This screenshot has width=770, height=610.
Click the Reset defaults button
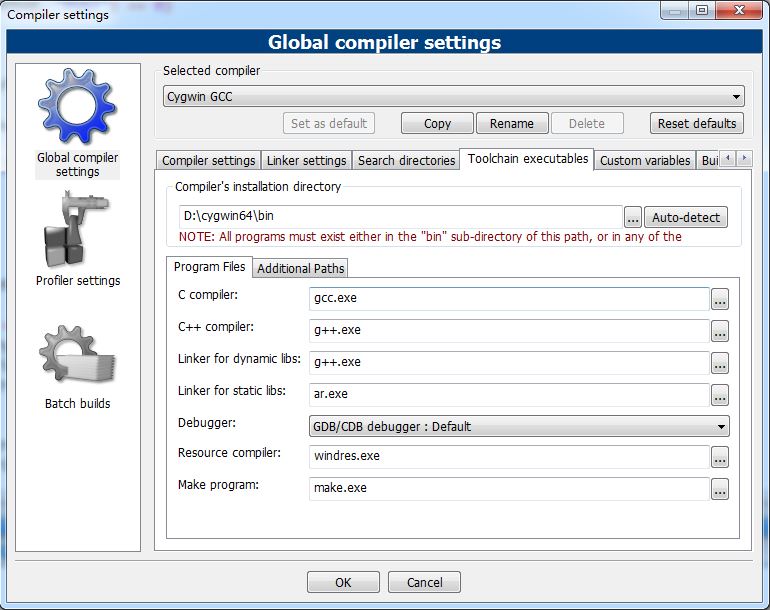coord(697,123)
